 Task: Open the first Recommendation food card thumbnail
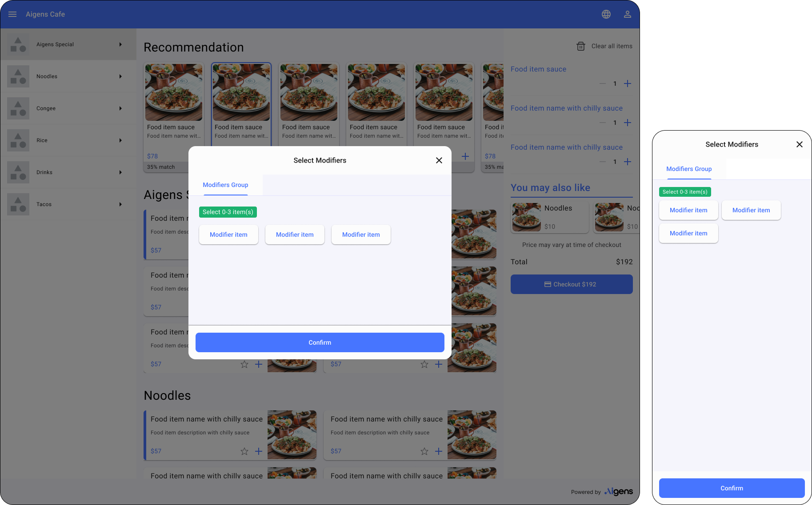pos(174,92)
